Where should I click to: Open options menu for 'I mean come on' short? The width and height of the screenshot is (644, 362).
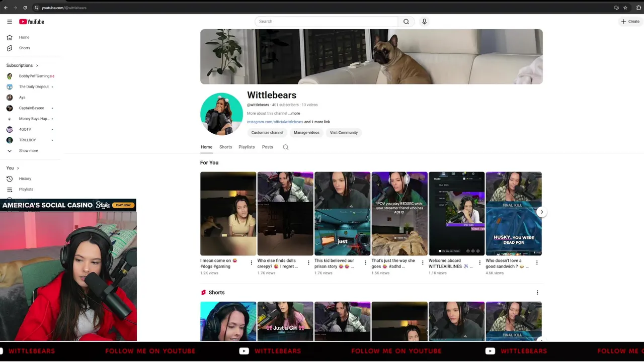click(252, 262)
